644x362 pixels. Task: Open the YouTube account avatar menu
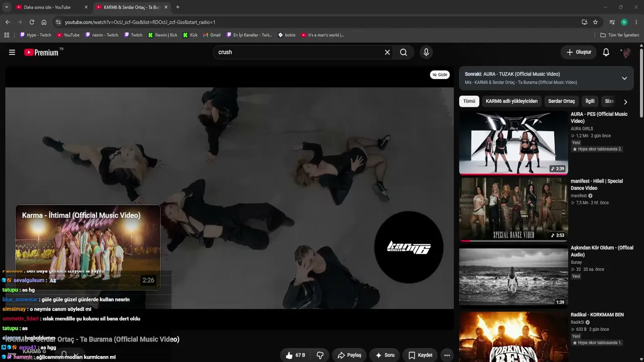[626, 52]
